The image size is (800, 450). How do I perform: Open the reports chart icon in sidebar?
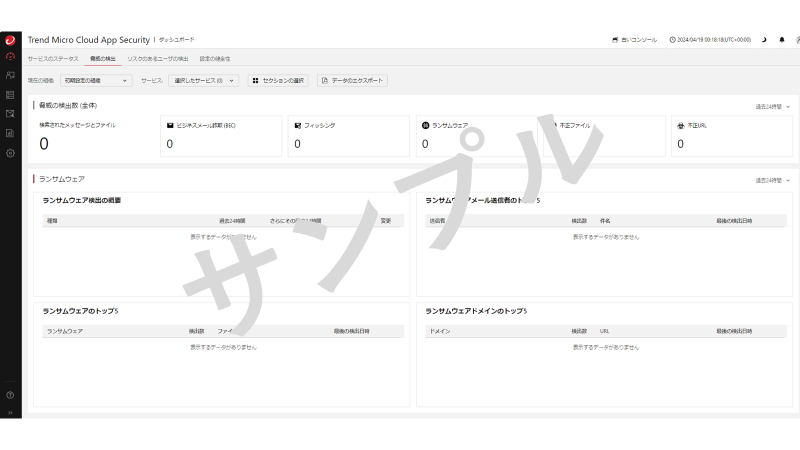click(10, 133)
